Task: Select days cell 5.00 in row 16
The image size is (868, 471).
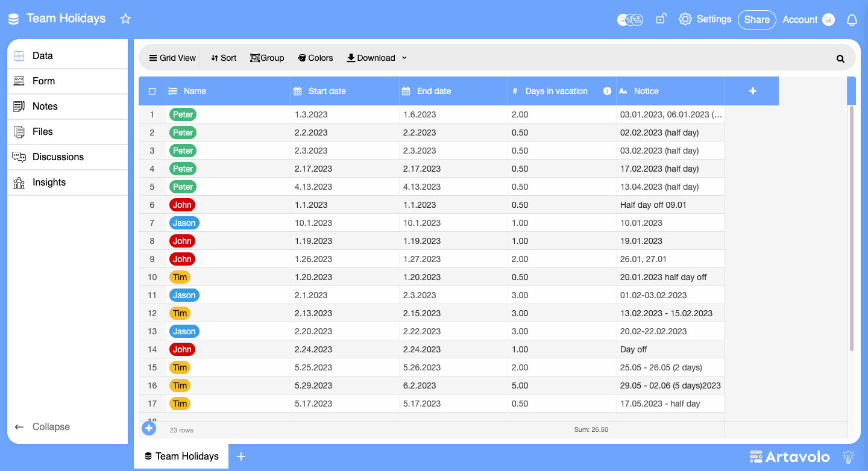Action: (x=562, y=385)
